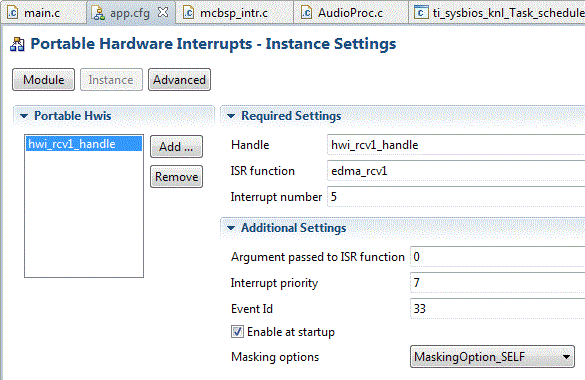The height and width of the screenshot is (380, 585).
Task: Switch to the mcbsp_intr.c tab
Action: pyautogui.click(x=234, y=13)
